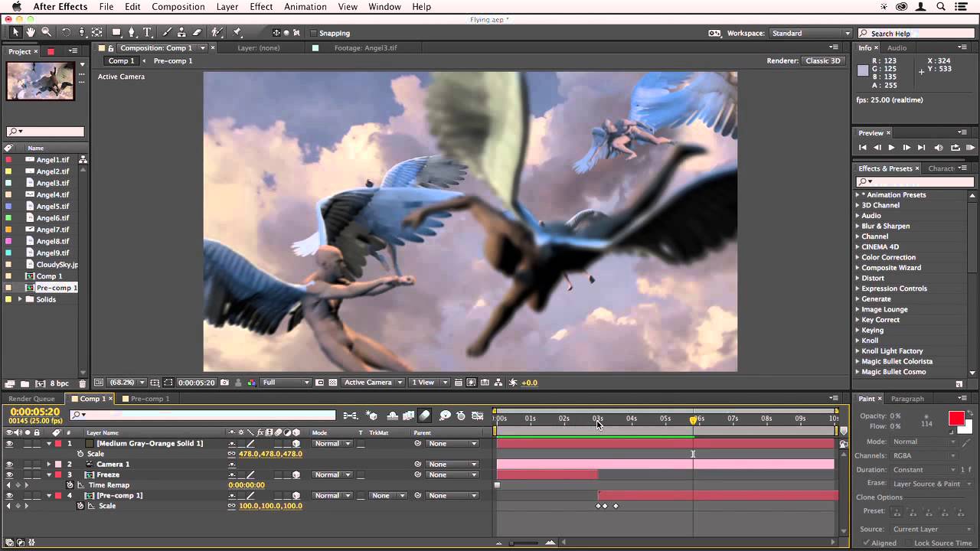Select the Roto Brush tool
Viewport: 980px width, 551px height.
click(x=217, y=32)
